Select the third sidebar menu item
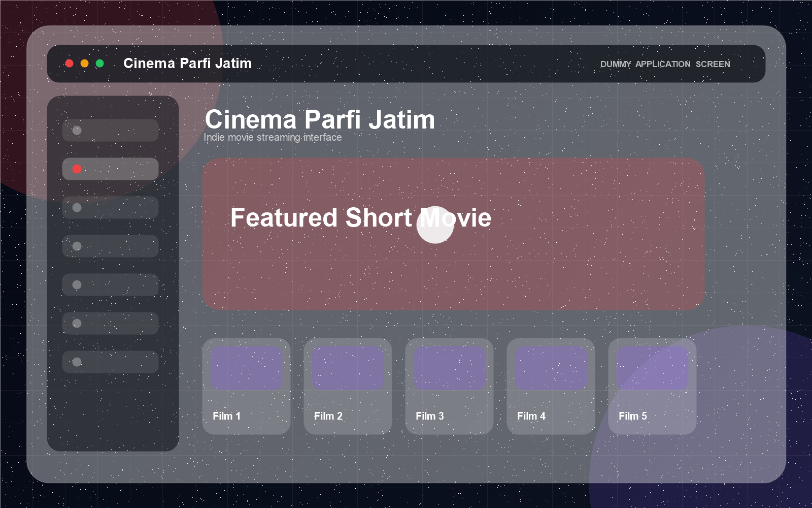Viewport: 812px width, 508px height. (x=110, y=208)
